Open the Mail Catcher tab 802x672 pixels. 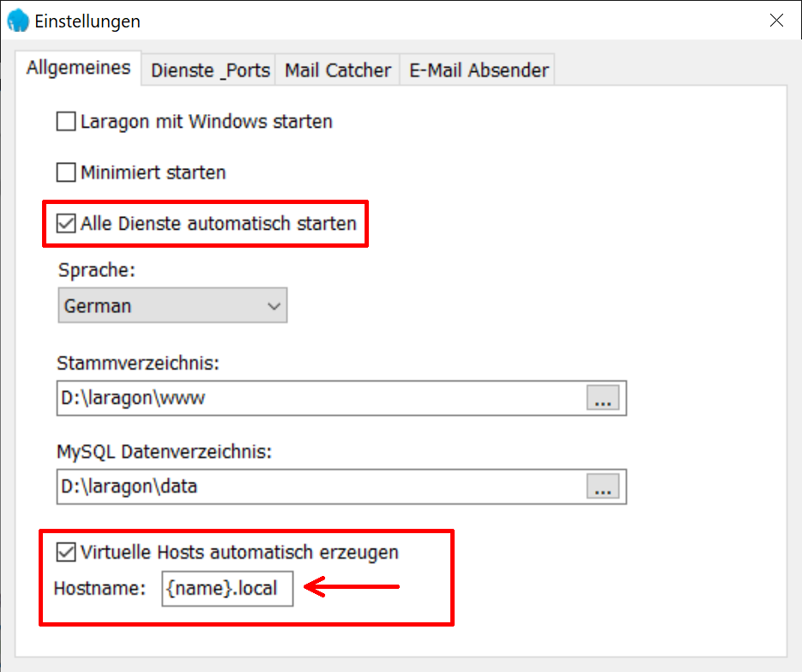[338, 70]
